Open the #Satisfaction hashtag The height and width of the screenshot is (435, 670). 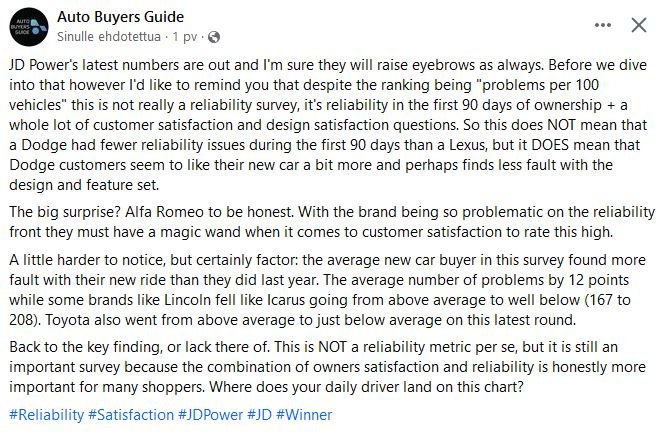click(x=131, y=414)
